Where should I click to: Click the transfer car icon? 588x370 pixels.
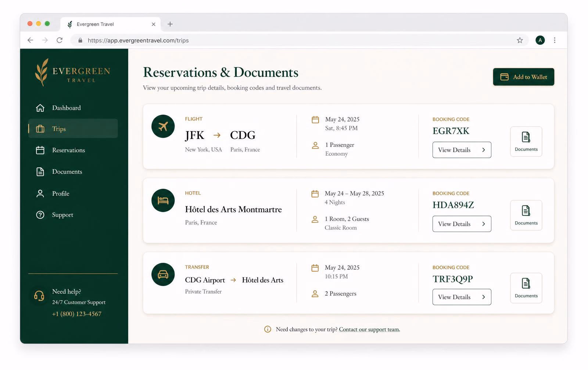tap(163, 275)
